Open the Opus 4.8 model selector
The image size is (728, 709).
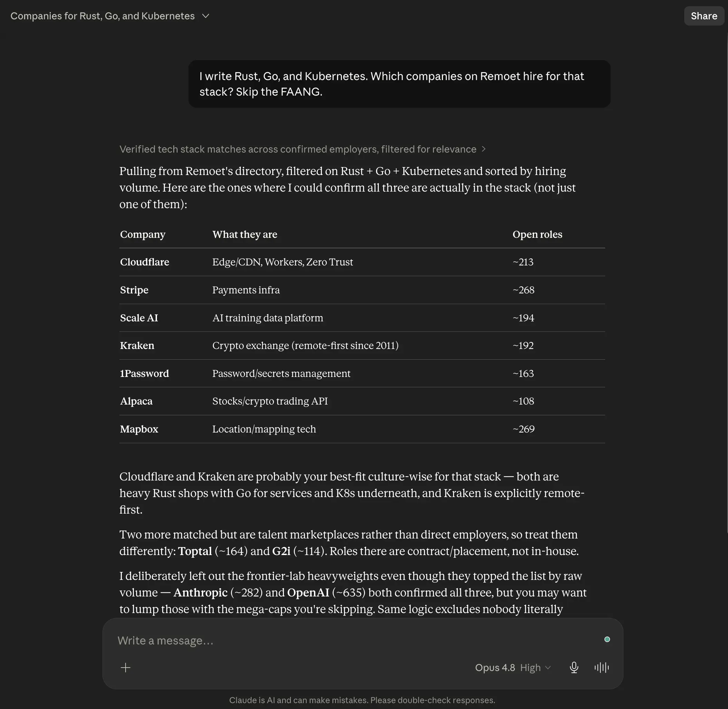[x=513, y=667]
